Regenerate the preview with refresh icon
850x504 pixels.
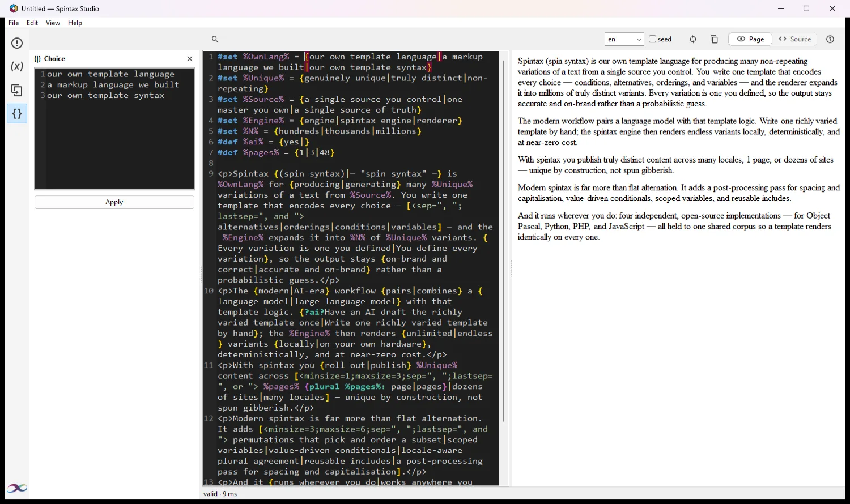coord(693,39)
